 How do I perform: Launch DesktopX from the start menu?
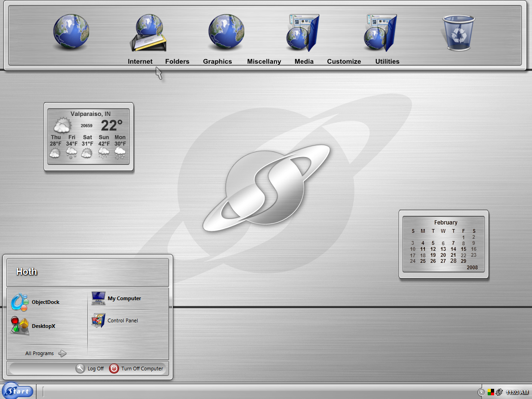coord(33,326)
